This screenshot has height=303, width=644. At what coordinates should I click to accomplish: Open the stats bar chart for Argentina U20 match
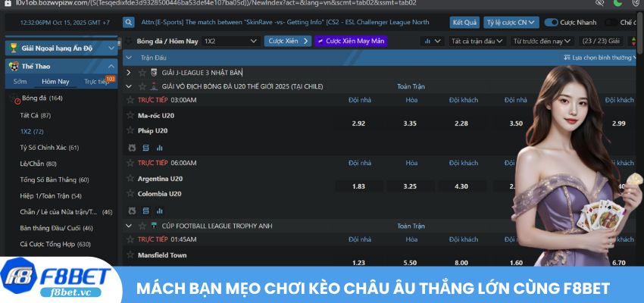(x=160, y=211)
